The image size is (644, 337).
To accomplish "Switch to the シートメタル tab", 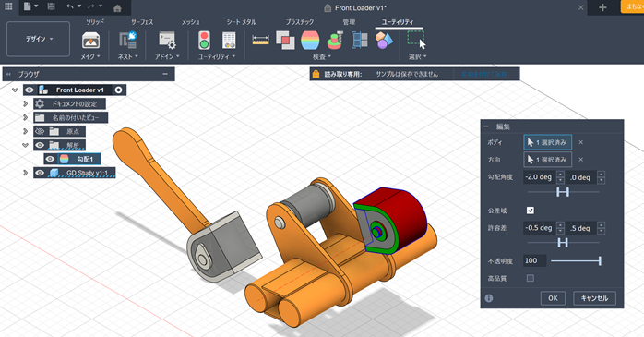I will point(242,22).
